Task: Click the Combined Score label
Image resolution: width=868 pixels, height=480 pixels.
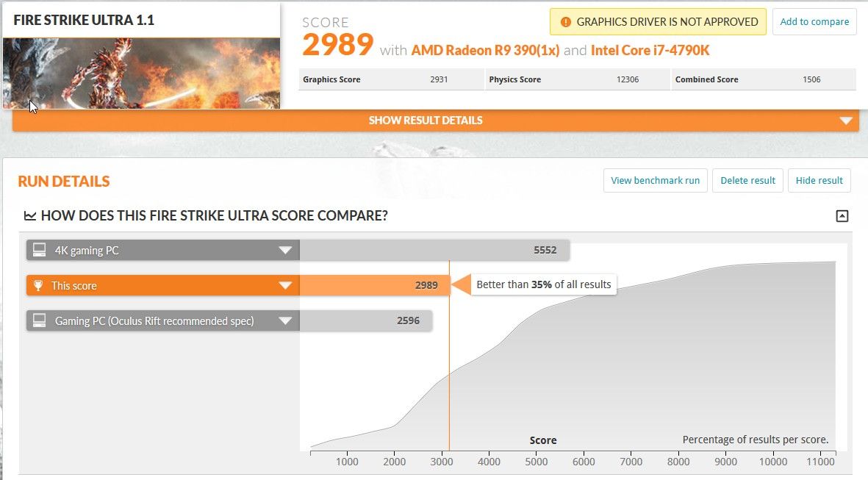Action: point(706,79)
